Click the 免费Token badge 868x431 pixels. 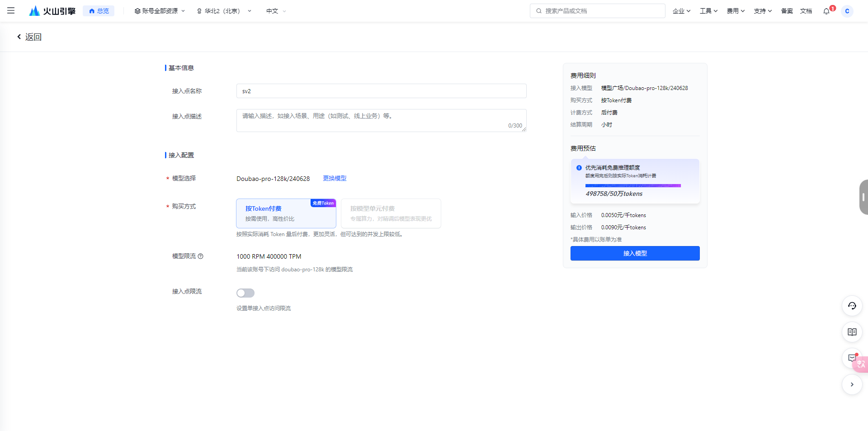click(323, 203)
